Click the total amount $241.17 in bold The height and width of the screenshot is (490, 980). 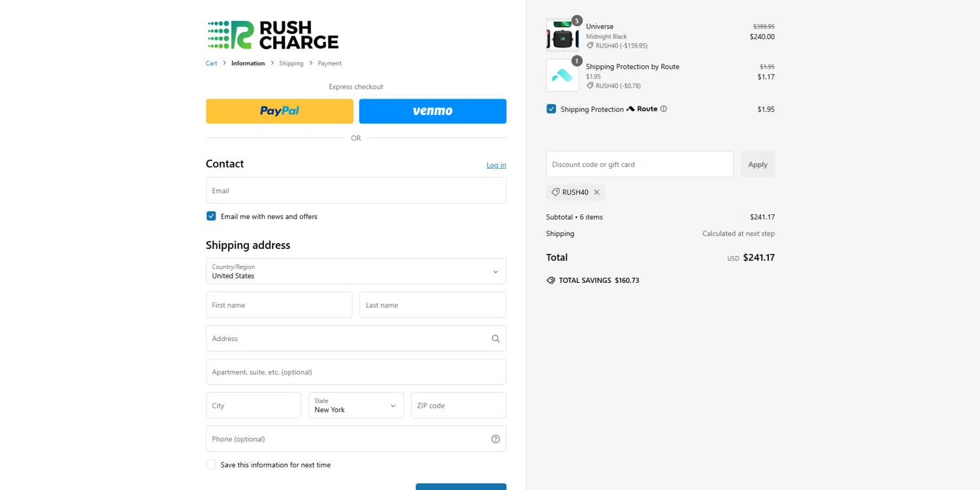(759, 257)
